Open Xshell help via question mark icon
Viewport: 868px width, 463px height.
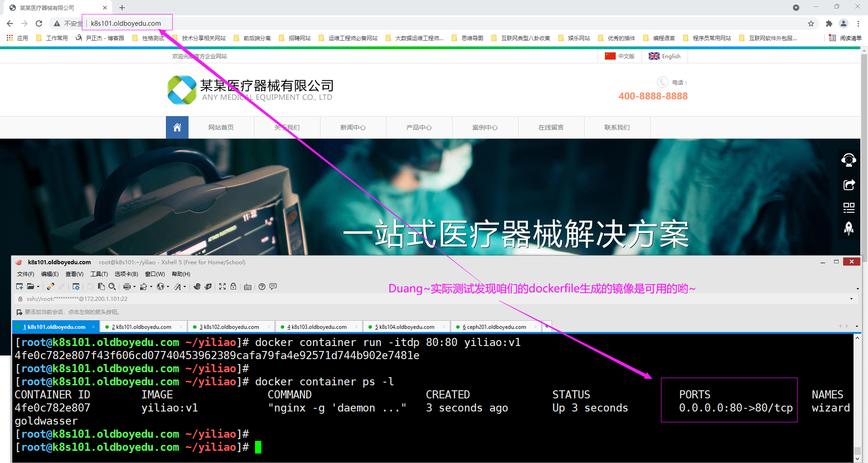click(262, 286)
